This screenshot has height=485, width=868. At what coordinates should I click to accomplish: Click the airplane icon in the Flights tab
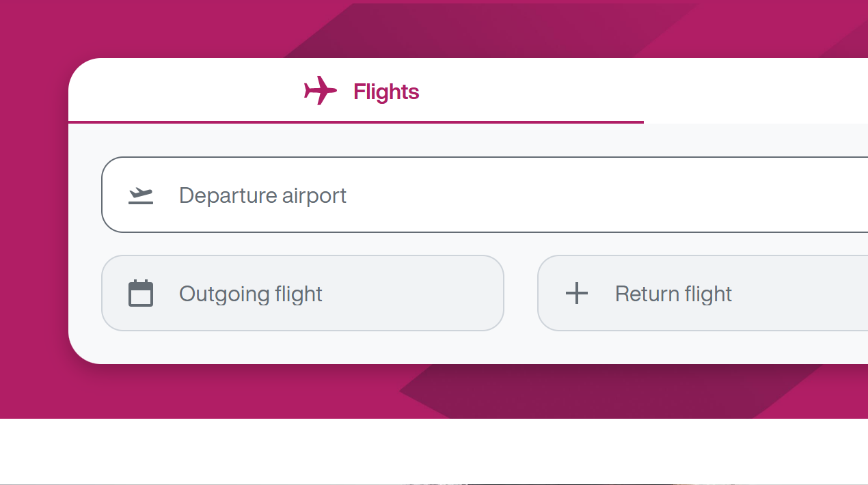[321, 91]
